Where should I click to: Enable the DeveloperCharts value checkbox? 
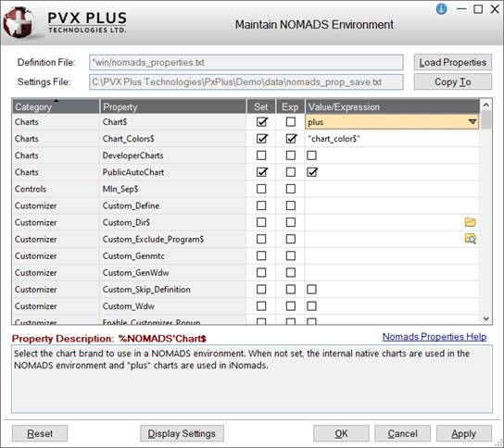click(311, 156)
